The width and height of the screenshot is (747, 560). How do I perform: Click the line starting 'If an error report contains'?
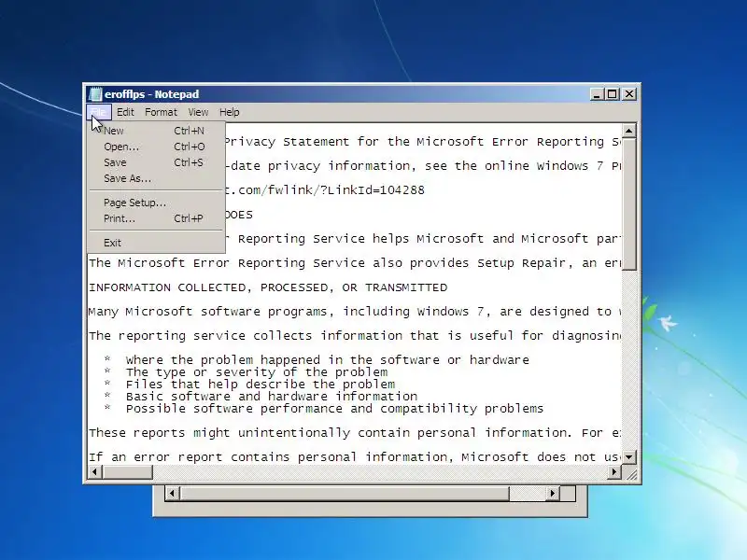[x=355, y=457]
